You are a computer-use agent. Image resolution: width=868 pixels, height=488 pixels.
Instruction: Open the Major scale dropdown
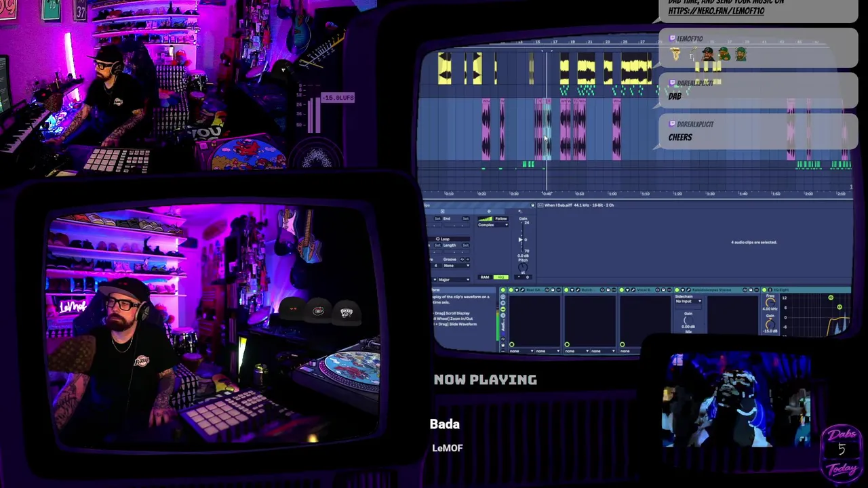(x=454, y=280)
